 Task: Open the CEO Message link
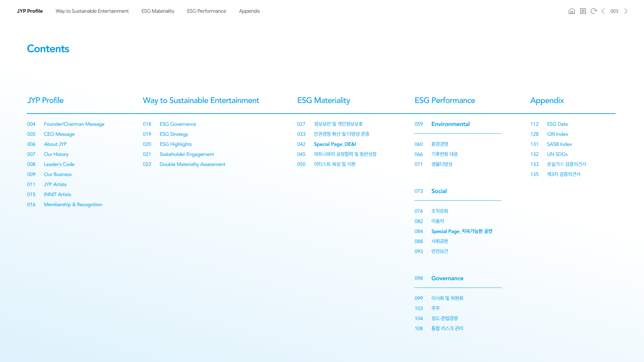[59, 134]
